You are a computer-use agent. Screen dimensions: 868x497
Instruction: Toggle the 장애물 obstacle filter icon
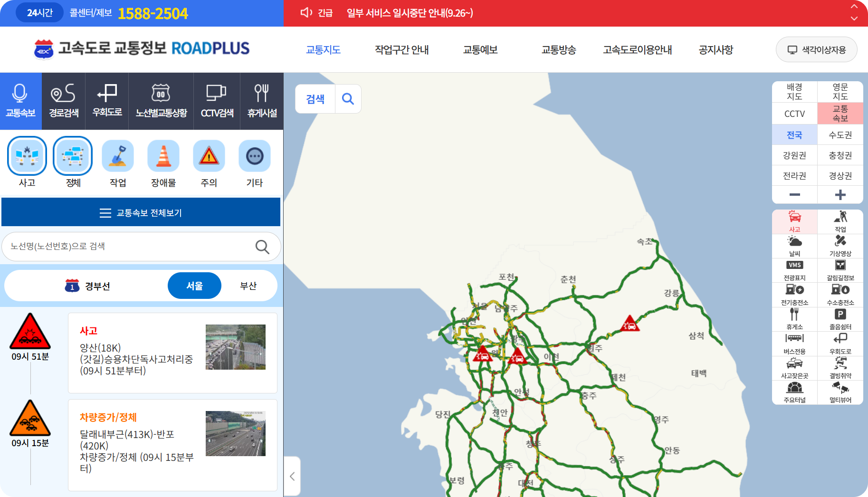pyautogui.click(x=163, y=156)
